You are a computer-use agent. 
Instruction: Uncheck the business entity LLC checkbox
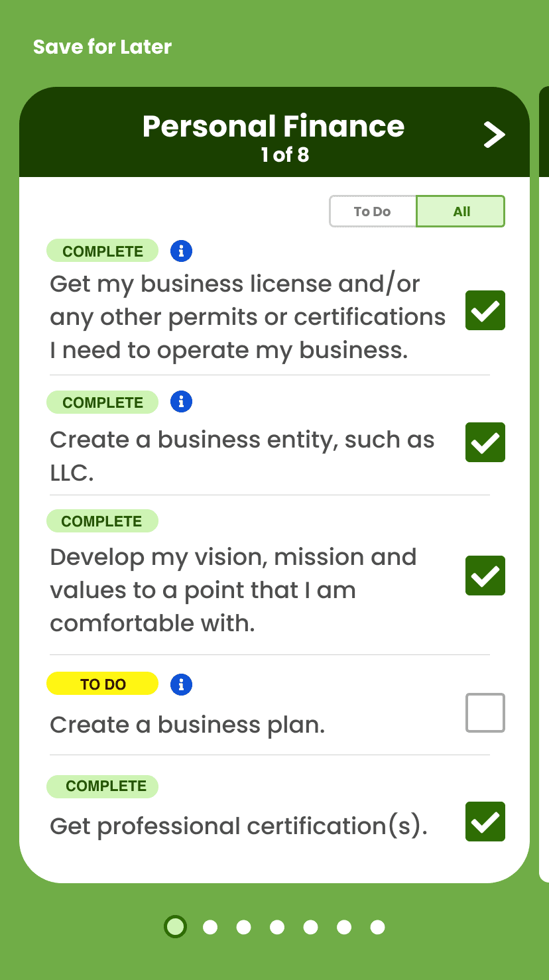(x=485, y=442)
